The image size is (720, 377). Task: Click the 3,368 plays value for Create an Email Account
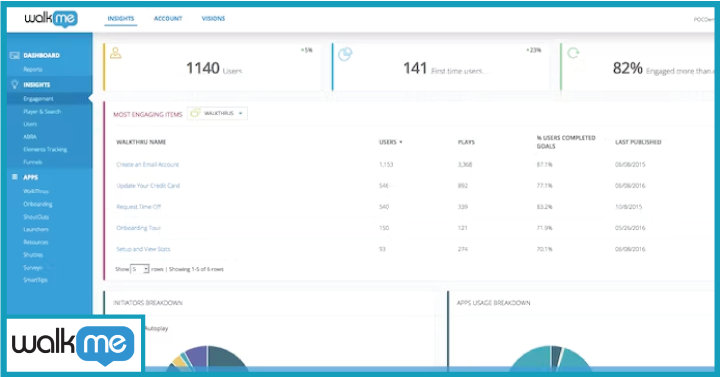pyautogui.click(x=465, y=164)
